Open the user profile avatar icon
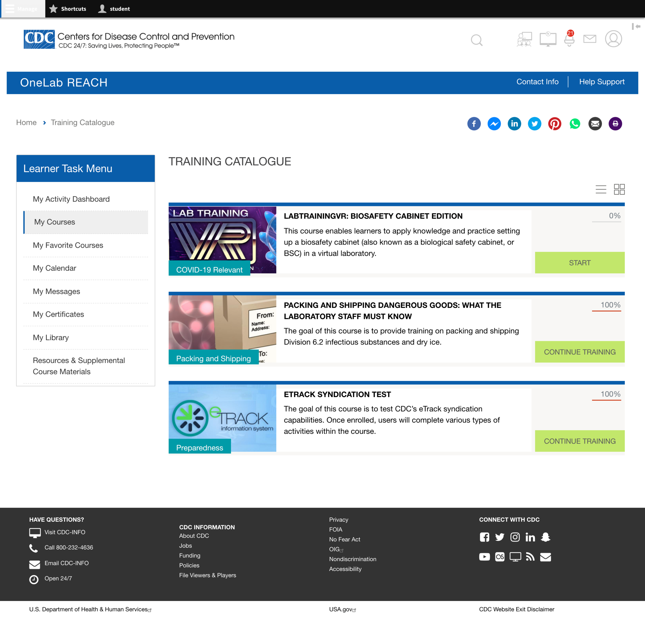The width and height of the screenshot is (645, 644). tap(613, 39)
